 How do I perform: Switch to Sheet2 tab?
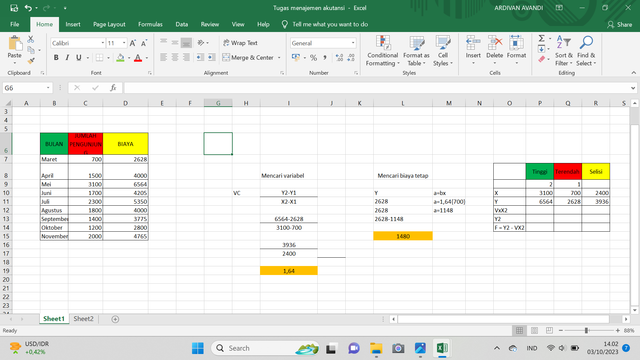point(83,319)
